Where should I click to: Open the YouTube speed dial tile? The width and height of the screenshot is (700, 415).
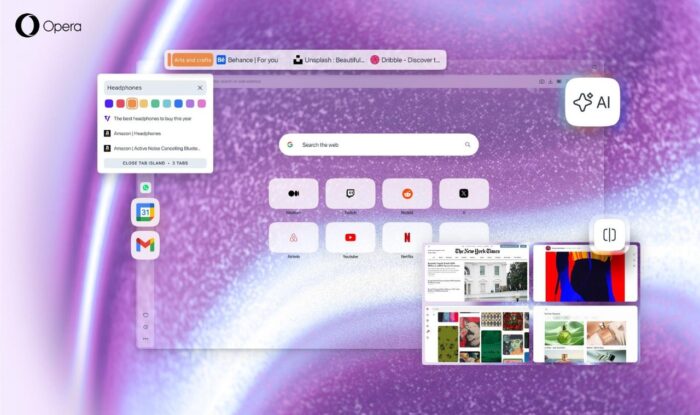(x=350, y=237)
